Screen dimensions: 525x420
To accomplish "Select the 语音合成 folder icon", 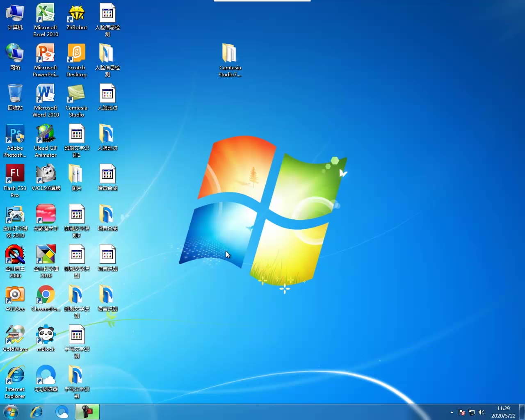I will click(107, 218).
